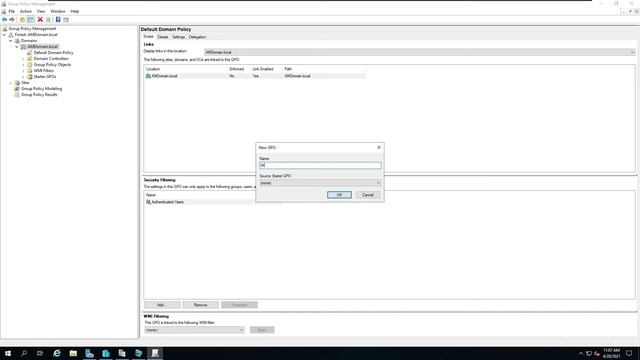Click Path column header
The width and height of the screenshot is (640, 360).
pos(324,69)
